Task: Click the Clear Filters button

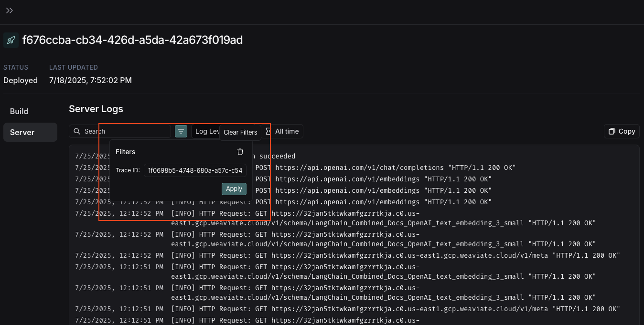Action: tap(240, 132)
